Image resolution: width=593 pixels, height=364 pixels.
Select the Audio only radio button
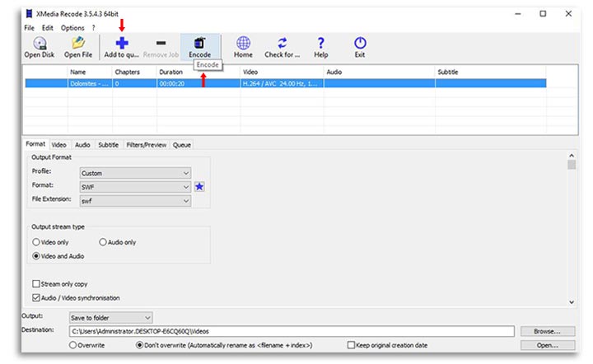coord(103,242)
